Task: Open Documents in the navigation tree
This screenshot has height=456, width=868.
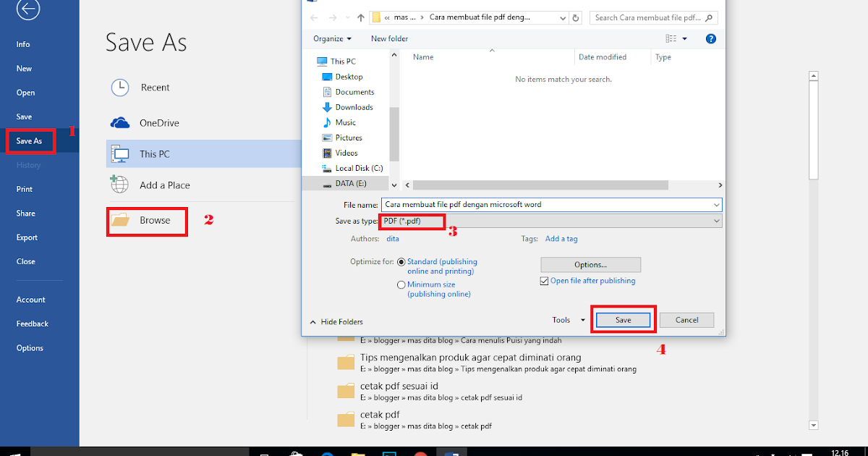Action: tap(348, 92)
